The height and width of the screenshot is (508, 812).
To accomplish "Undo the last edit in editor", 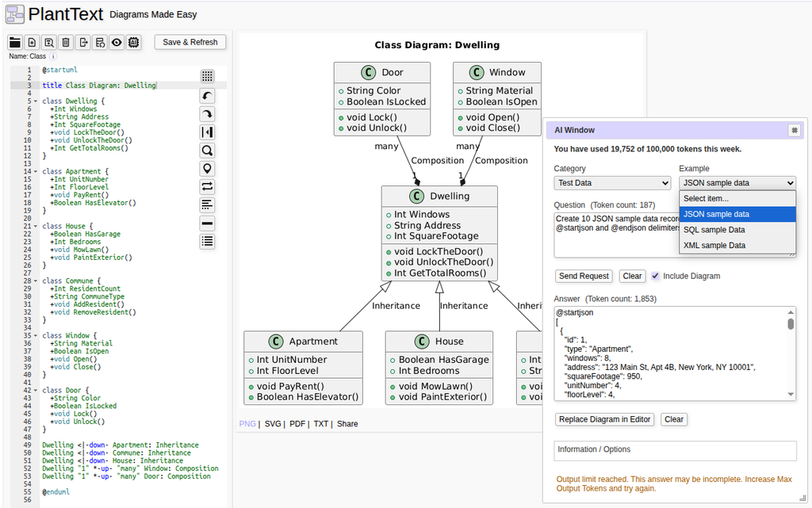I will 207,96.
